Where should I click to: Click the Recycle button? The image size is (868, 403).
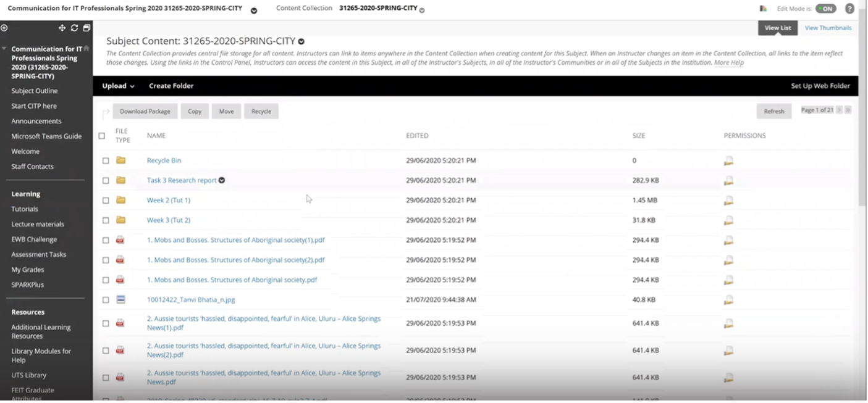261,111
